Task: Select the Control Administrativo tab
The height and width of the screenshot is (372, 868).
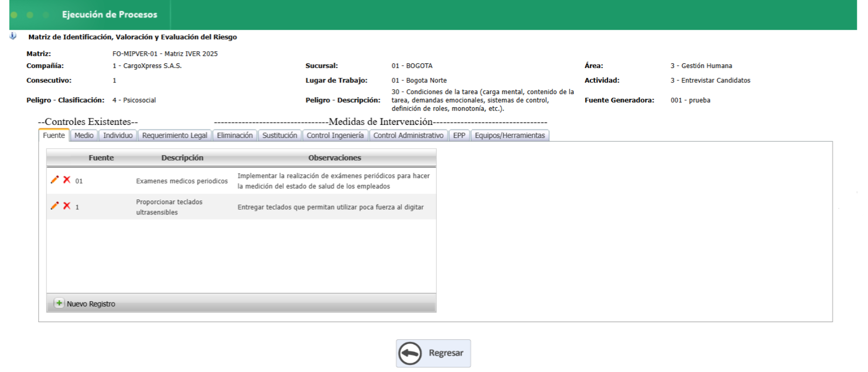Action: pyautogui.click(x=408, y=135)
